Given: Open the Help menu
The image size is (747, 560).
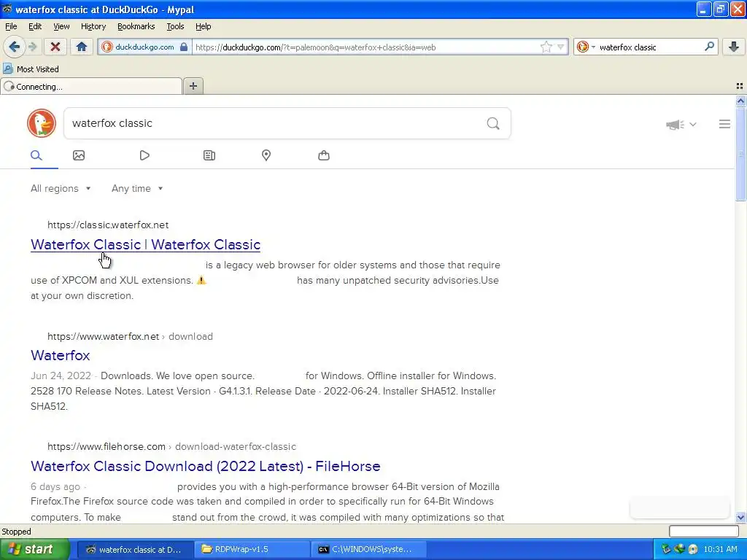Looking at the screenshot, I should coord(204,26).
